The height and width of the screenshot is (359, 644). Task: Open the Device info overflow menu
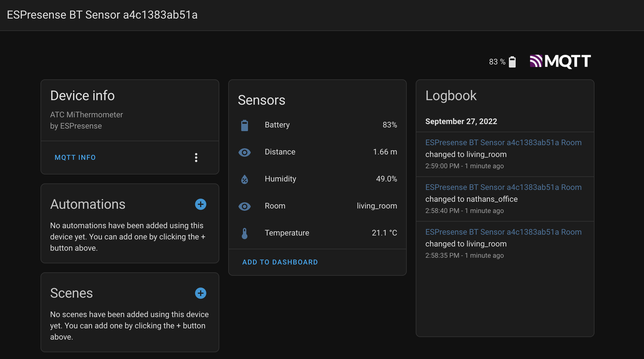[196, 158]
